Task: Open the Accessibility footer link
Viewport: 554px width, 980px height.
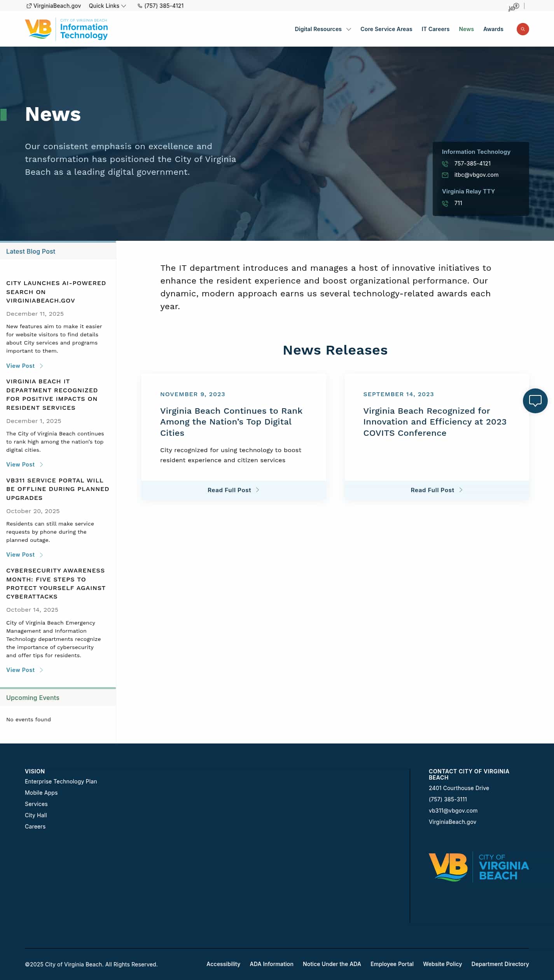Action: [223, 964]
